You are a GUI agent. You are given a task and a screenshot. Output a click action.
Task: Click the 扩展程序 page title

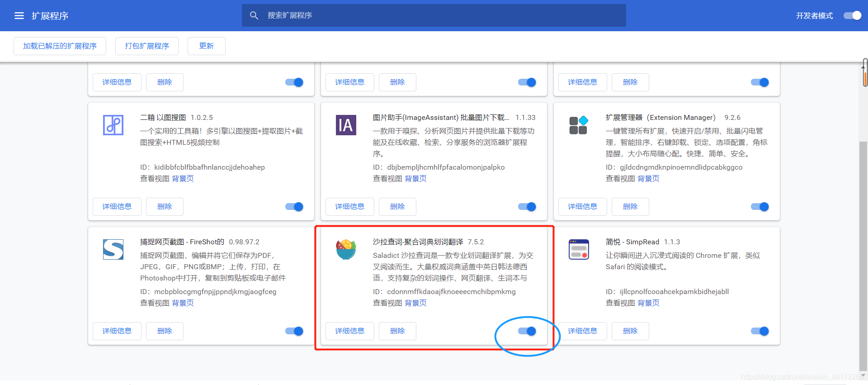click(50, 16)
